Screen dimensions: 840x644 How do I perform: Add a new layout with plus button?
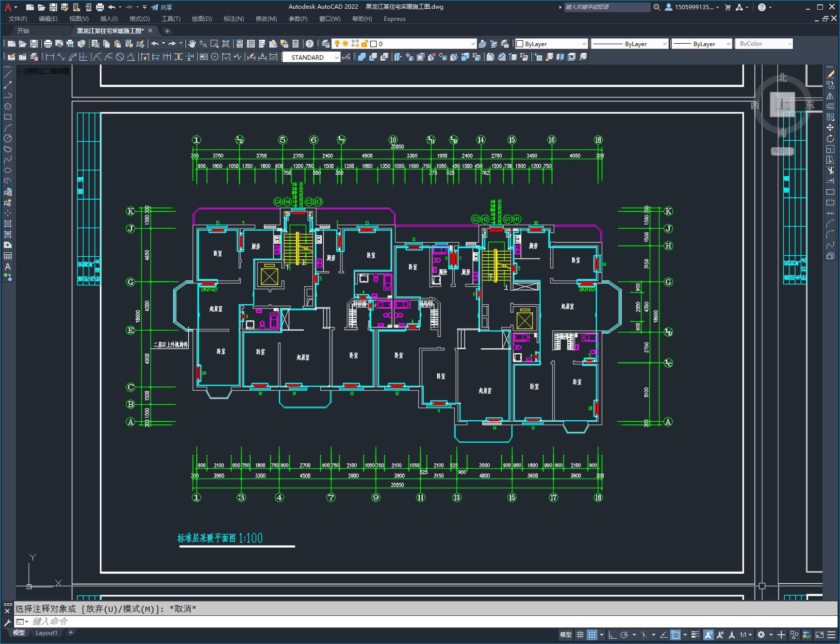click(x=71, y=633)
